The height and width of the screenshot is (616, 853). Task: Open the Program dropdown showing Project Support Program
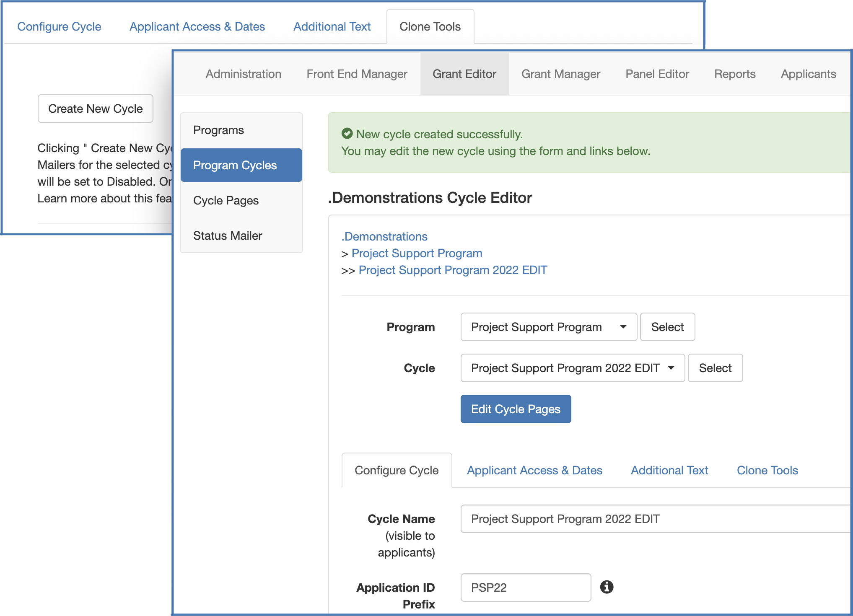click(x=549, y=327)
